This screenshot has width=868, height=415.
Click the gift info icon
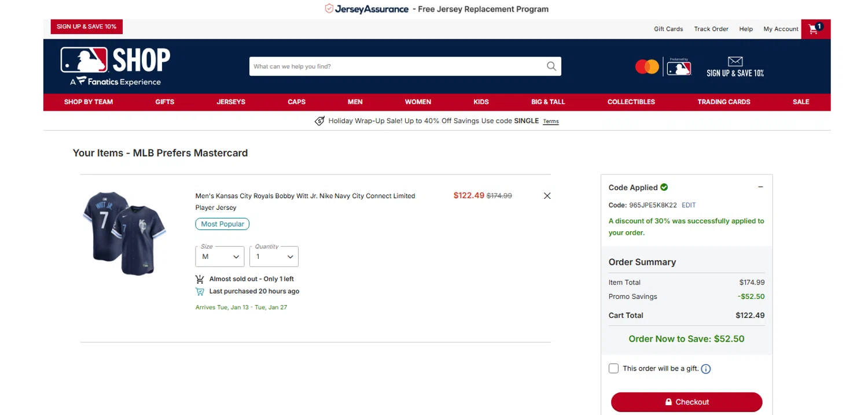tap(705, 369)
